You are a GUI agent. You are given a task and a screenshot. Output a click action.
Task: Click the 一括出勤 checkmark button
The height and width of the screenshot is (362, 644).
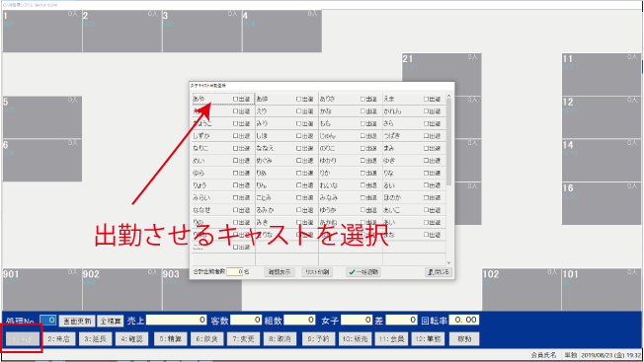tap(363, 272)
